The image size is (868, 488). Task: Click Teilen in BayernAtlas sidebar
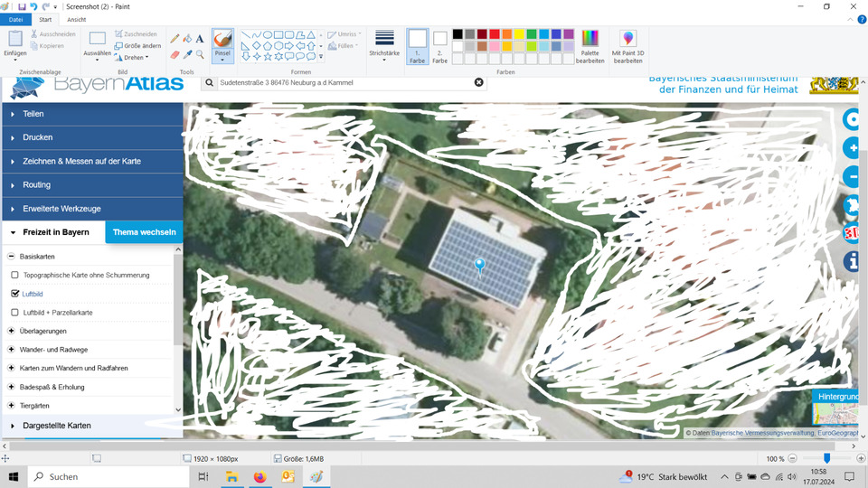click(92, 114)
